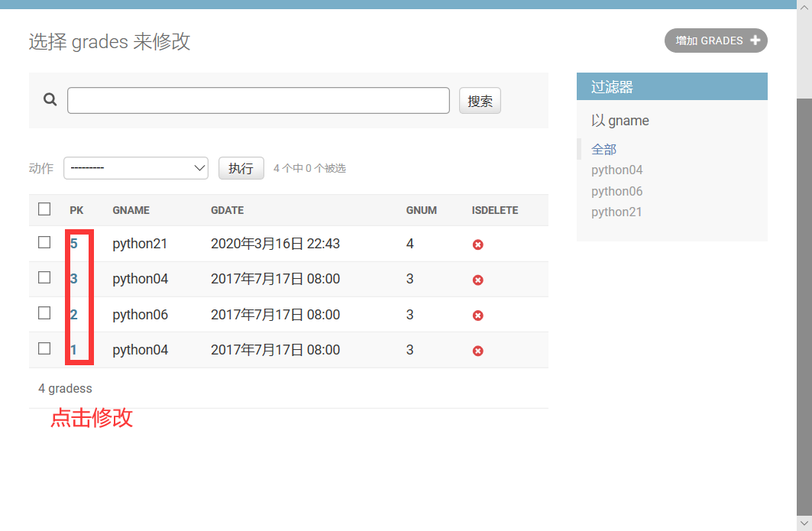Click gname cell python21

pyautogui.click(x=140, y=244)
